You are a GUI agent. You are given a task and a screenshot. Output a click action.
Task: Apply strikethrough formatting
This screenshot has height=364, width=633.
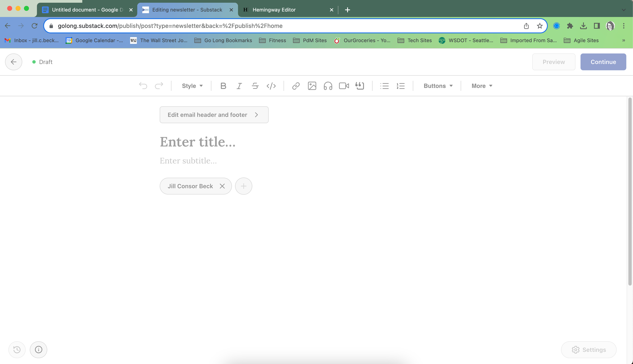[x=255, y=86]
